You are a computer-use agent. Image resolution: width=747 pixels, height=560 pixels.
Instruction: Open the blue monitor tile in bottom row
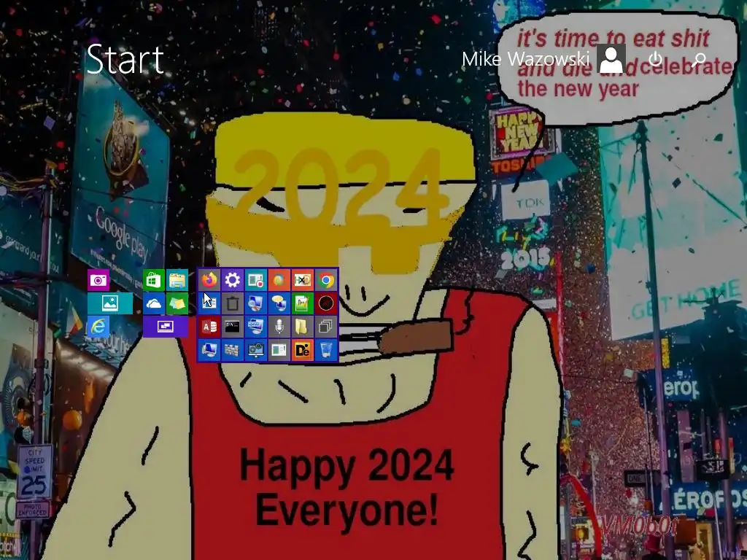click(x=209, y=350)
